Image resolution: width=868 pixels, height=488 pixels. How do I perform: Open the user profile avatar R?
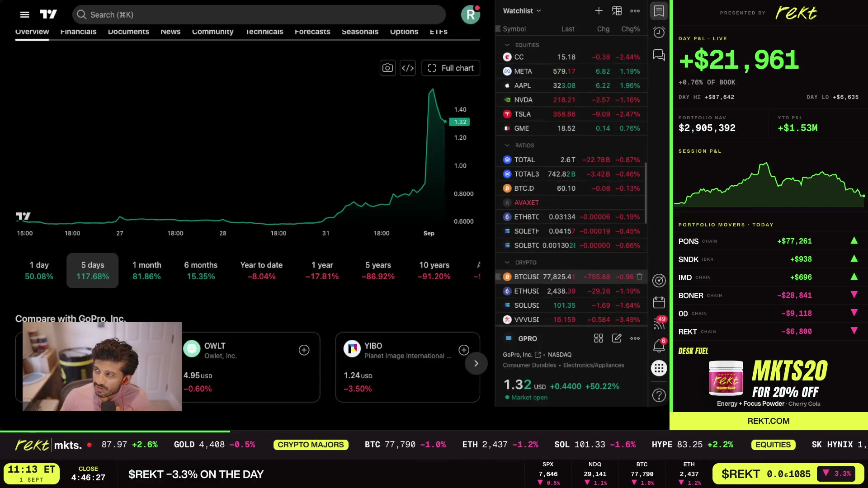coord(470,15)
